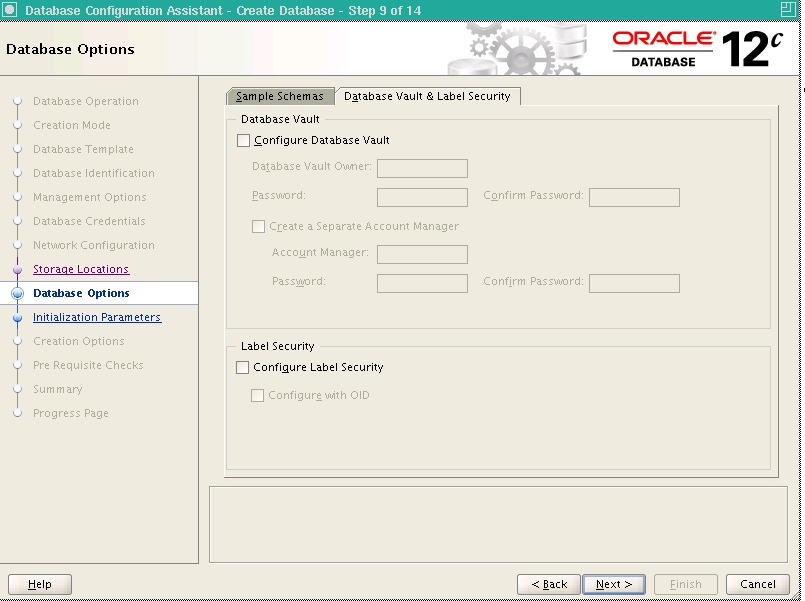Screen dimensions: 805x601
Task: Open the Initialization Parameters step link
Action: point(97,318)
